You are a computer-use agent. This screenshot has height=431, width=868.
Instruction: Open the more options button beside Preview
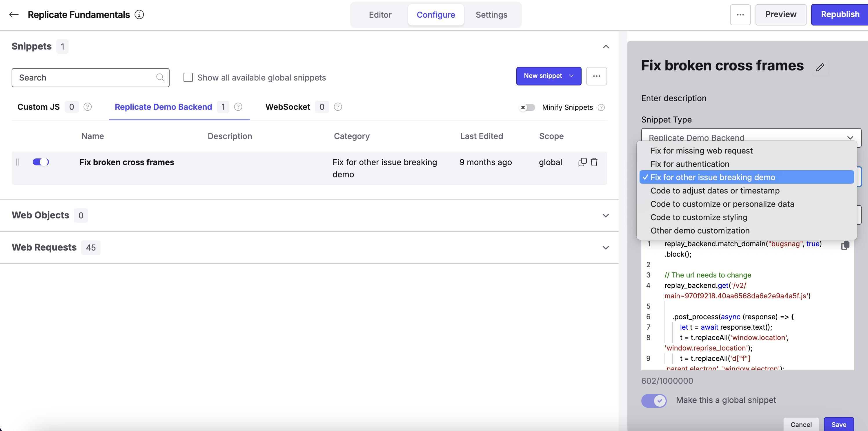(740, 15)
